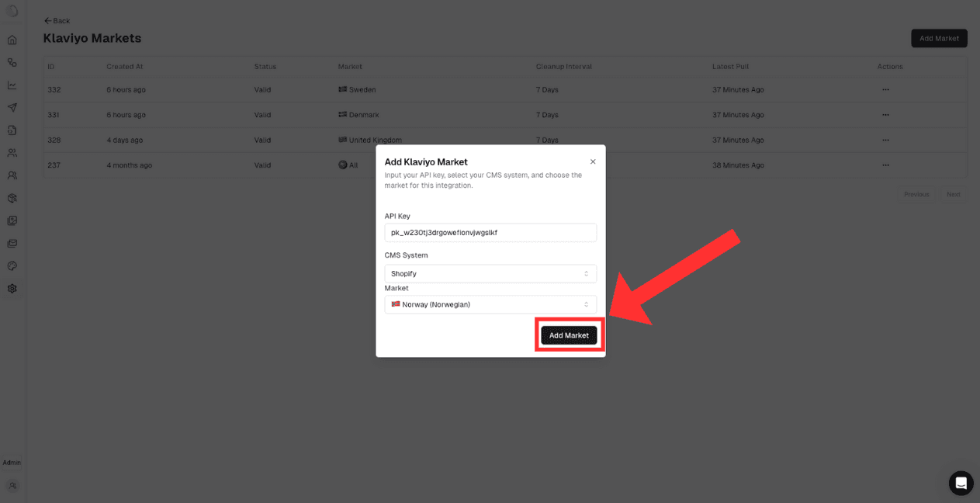Open the user avatar icon below Admin
The width and height of the screenshot is (980, 503).
(x=12, y=485)
